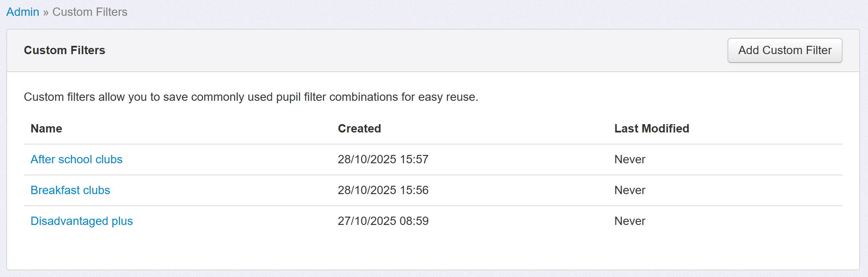This screenshot has height=277, width=868.
Task: Click the Created column header
Action: pyautogui.click(x=359, y=129)
